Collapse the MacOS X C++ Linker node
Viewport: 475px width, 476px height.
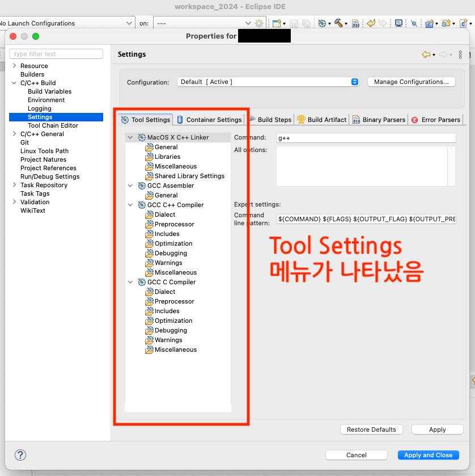(x=130, y=137)
